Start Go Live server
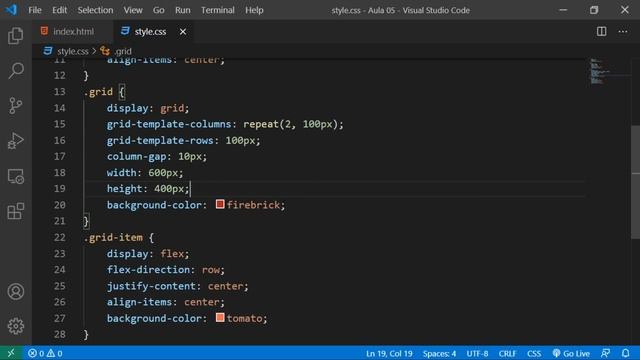The image size is (640, 360). pos(571,353)
